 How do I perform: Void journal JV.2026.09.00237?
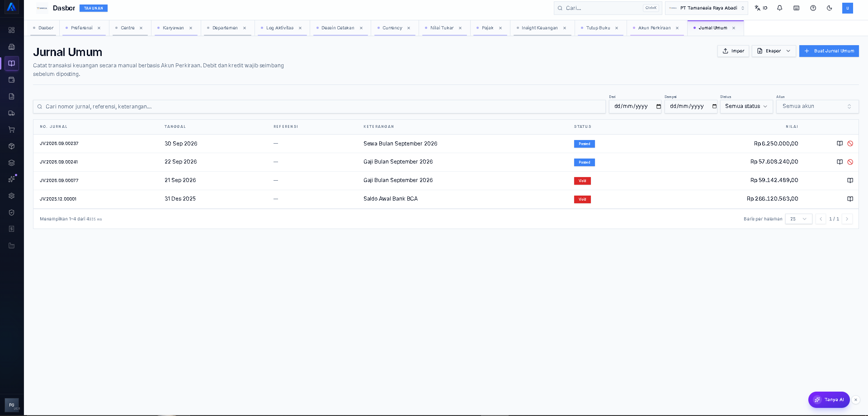pyautogui.click(x=850, y=144)
